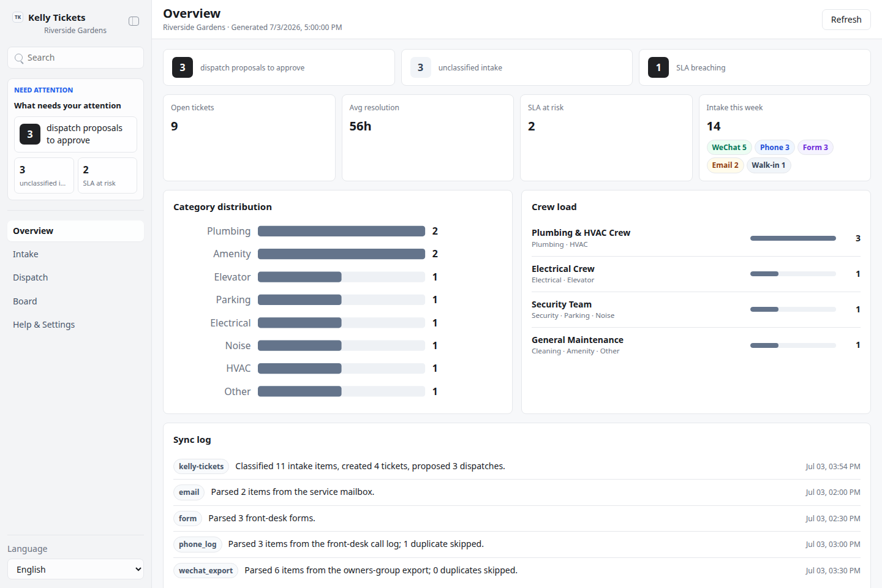Click the Refresh button
Screen dimensions: 882x588
[846, 20]
